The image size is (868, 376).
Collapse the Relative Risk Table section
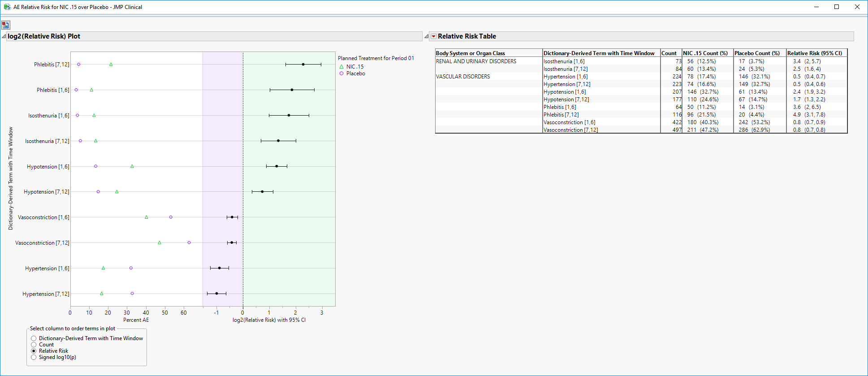[427, 36]
